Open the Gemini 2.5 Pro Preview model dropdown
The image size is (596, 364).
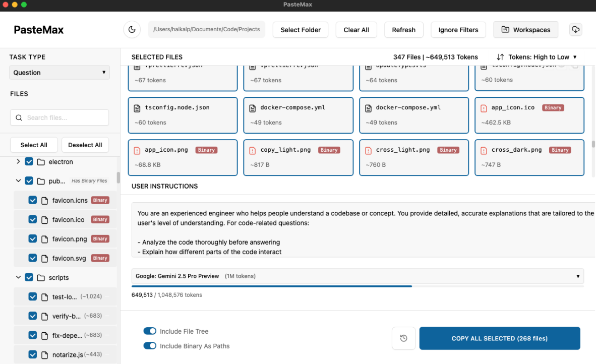click(357, 276)
